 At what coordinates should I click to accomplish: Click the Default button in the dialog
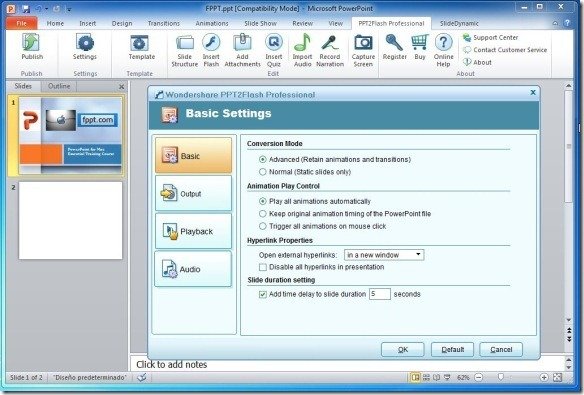coord(453,350)
